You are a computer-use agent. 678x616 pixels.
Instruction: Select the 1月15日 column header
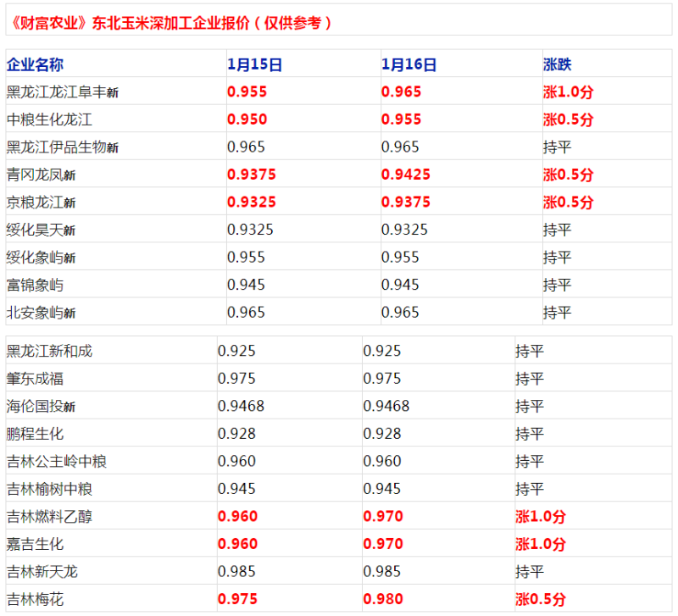pos(255,64)
